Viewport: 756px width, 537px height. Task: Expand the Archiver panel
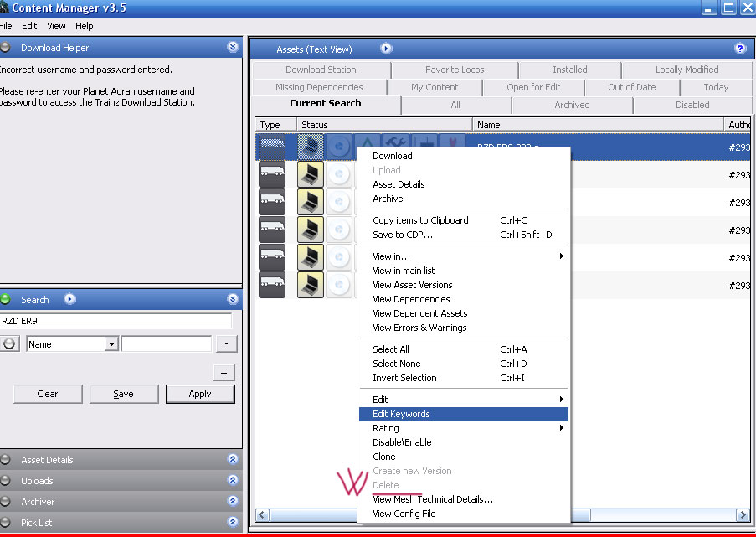coord(233,501)
